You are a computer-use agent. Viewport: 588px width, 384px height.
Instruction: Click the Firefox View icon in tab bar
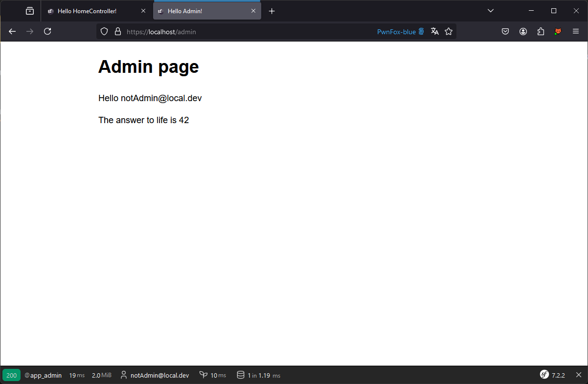(30, 11)
